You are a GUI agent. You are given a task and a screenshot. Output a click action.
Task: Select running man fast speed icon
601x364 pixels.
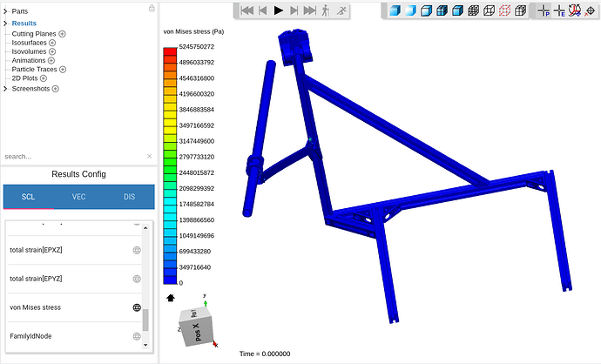point(341,10)
